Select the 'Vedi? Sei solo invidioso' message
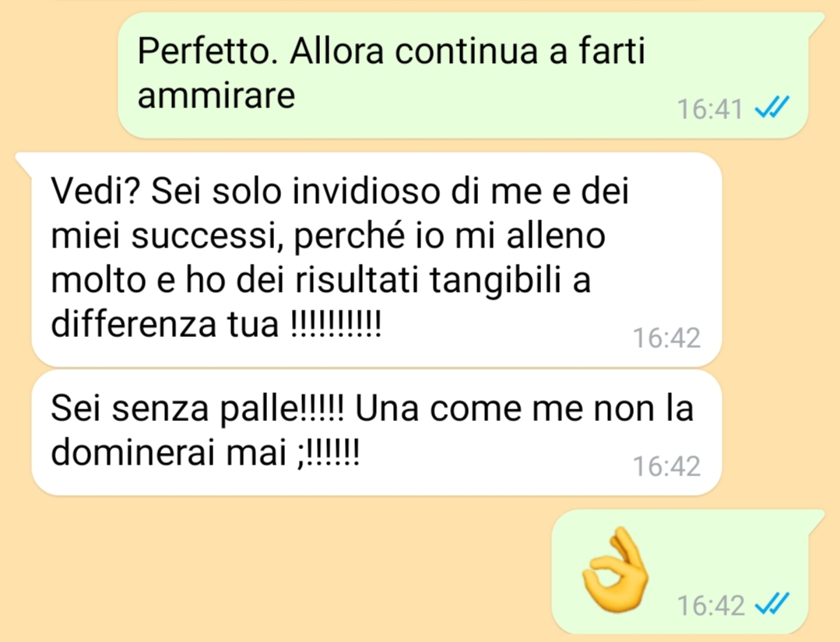The image size is (840, 642). coord(377,259)
